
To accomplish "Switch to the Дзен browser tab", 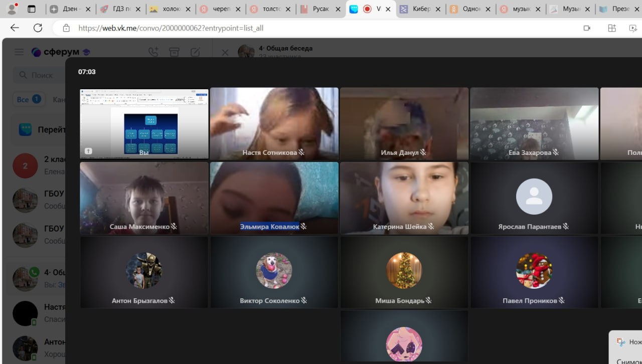I will coord(70,9).
